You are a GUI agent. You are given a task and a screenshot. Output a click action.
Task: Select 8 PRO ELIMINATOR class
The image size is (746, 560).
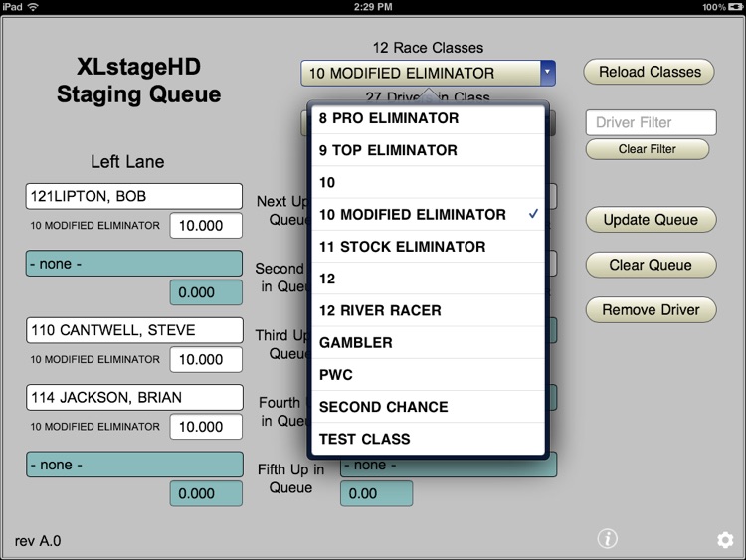(x=428, y=118)
